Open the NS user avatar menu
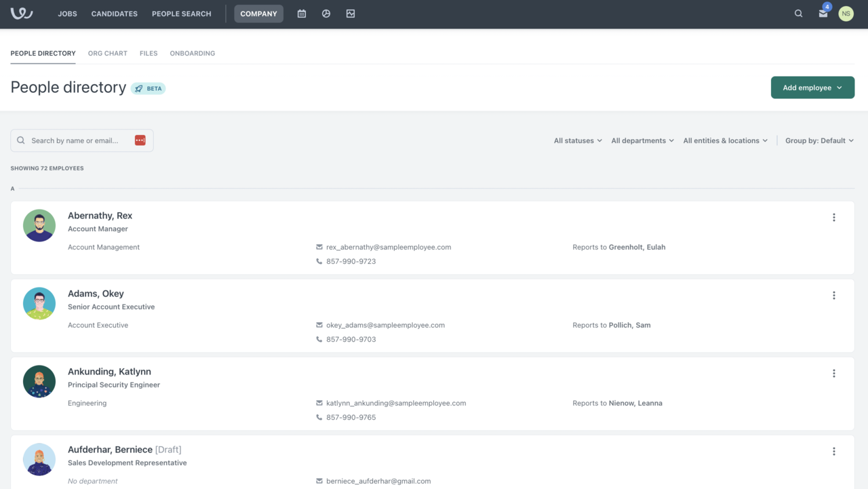This screenshot has height=489, width=868. pyautogui.click(x=846, y=14)
